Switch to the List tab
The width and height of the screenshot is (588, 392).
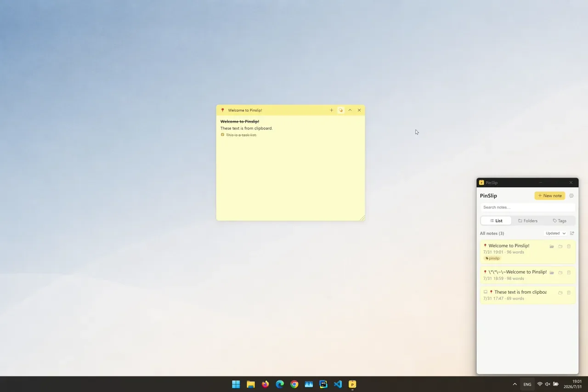[496, 221]
